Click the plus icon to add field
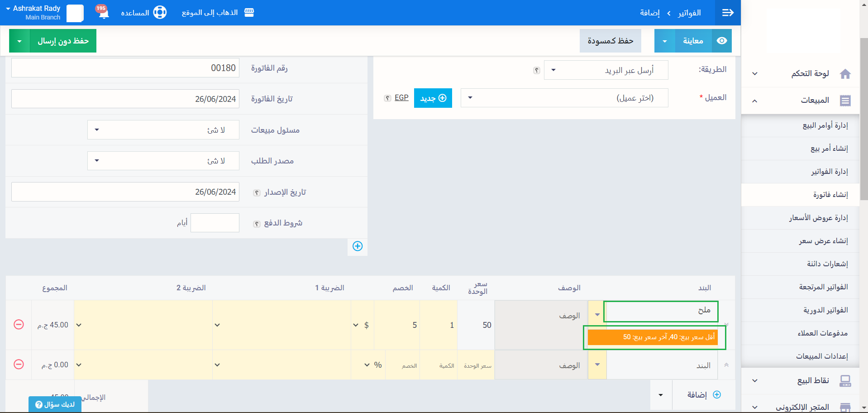The width and height of the screenshot is (868, 413). pyautogui.click(x=358, y=246)
